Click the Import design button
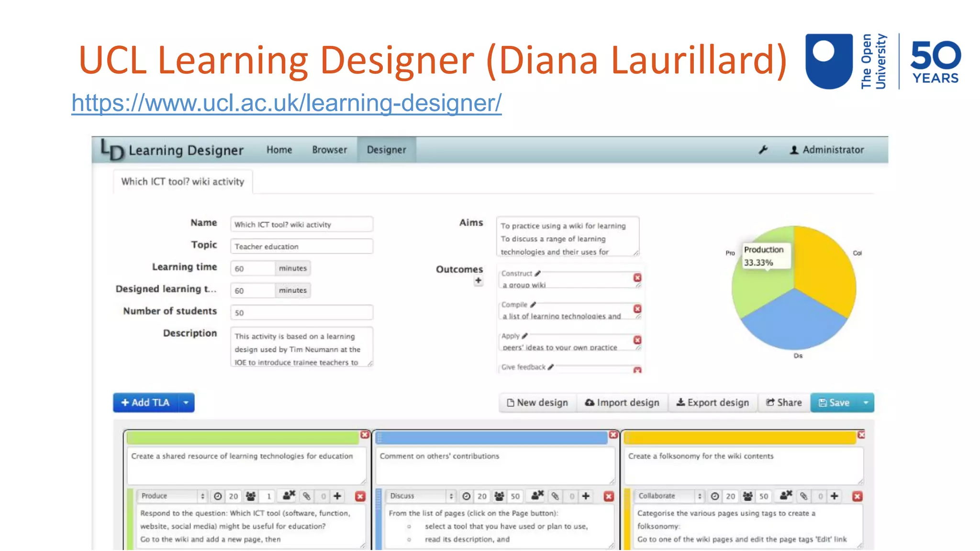The height and width of the screenshot is (551, 980). coord(622,403)
